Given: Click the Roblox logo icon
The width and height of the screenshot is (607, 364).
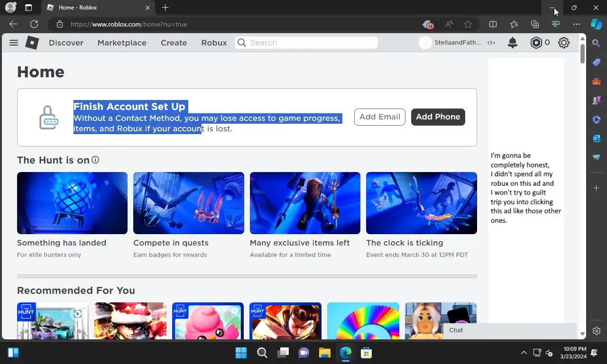Looking at the screenshot, I should pyautogui.click(x=32, y=43).
